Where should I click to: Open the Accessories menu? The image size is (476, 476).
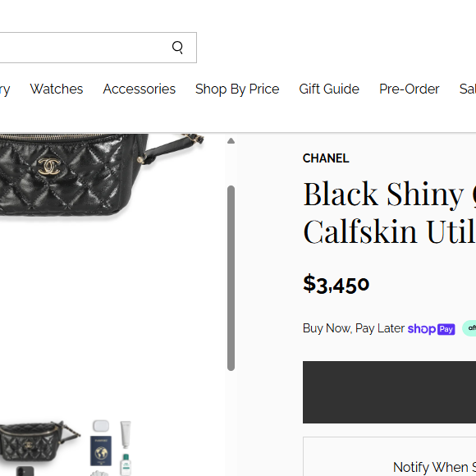tap(140, 89)
